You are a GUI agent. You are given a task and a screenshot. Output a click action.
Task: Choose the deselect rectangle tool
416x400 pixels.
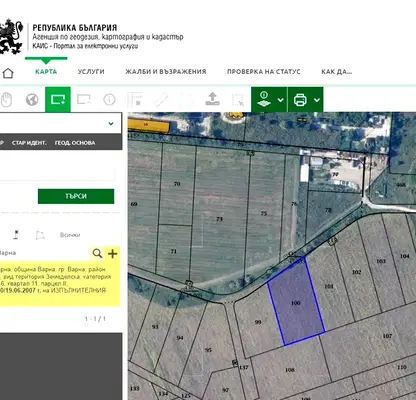84,99
